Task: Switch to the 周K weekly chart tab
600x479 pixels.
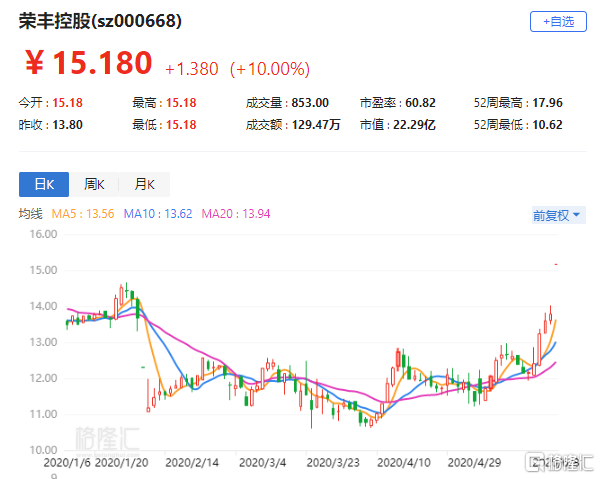Action: tap(94, 184)
